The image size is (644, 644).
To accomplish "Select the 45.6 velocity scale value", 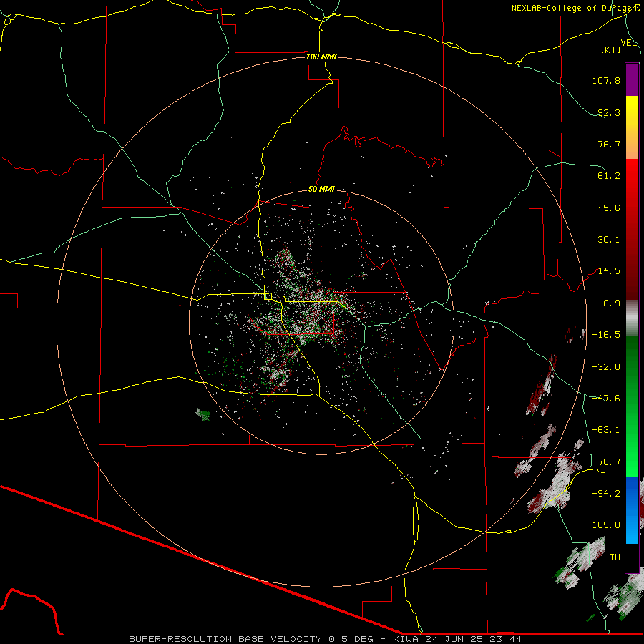I will tap(609, 208).
